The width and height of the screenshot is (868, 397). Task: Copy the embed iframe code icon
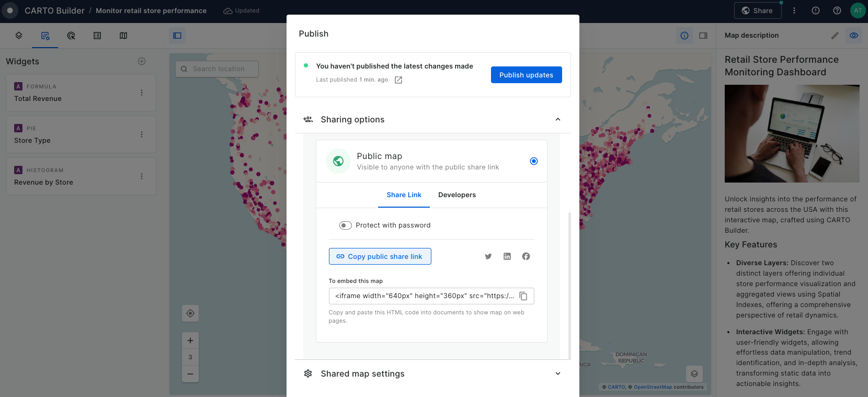point(523,296)
